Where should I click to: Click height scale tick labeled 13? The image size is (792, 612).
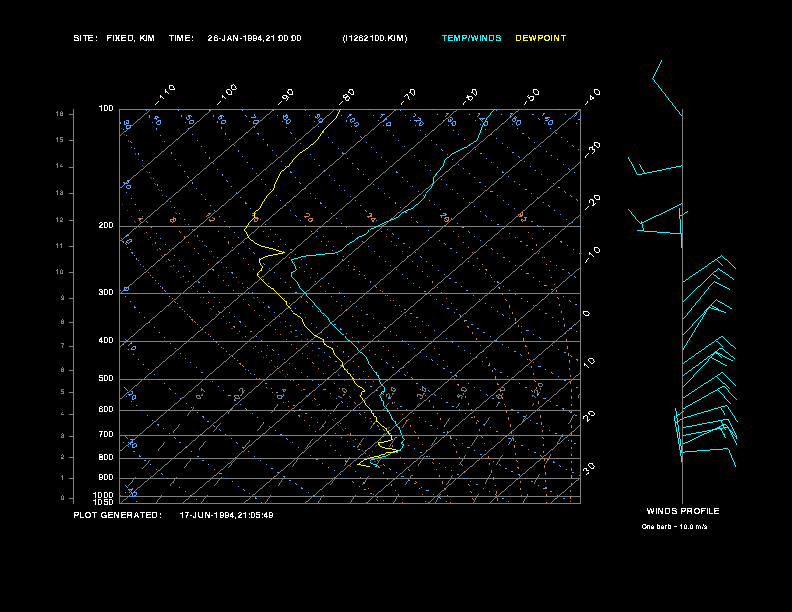click(60, 193)
